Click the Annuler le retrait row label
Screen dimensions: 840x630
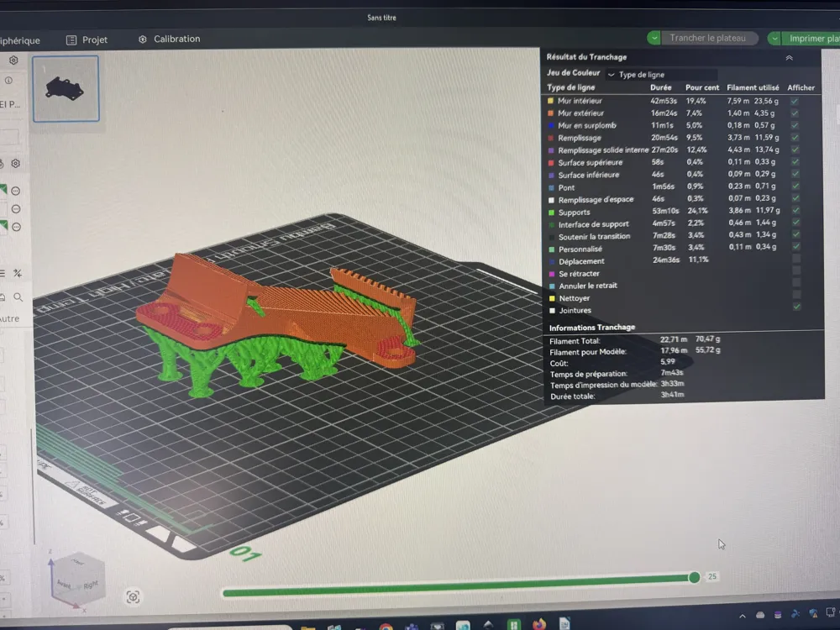588,286
